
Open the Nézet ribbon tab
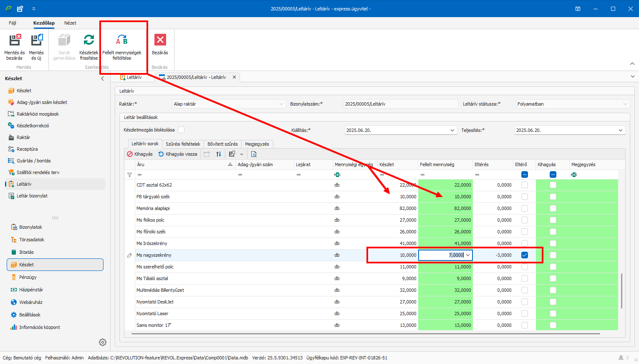[70, 23]
